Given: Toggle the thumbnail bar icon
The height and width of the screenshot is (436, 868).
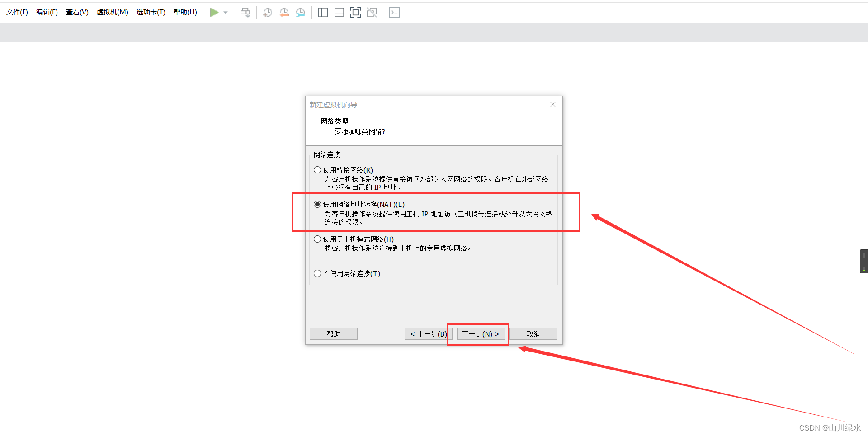Looking at the screenshot, I should coord(339,12).
